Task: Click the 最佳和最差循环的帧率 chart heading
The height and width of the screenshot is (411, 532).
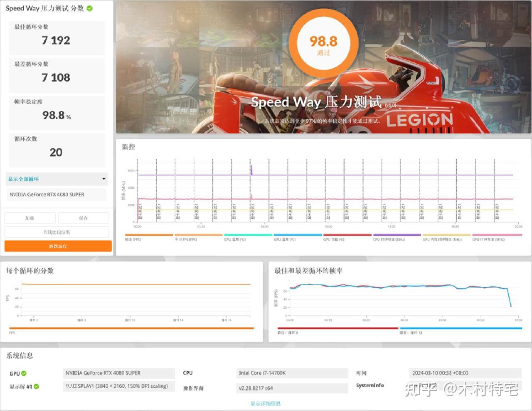Action: tap(308, 271)
